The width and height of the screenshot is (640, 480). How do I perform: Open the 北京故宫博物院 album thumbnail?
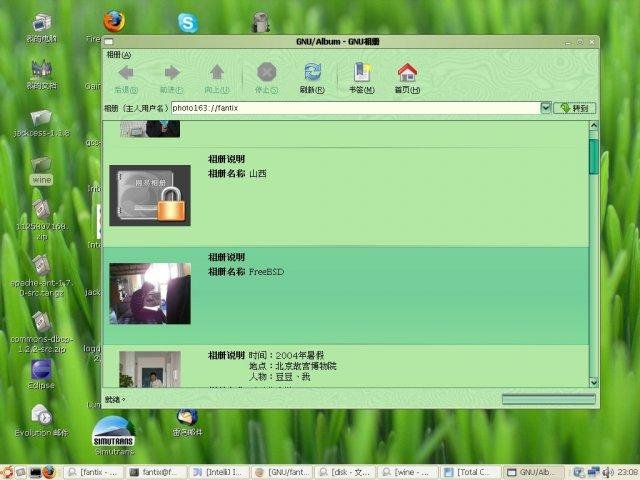tap(150, 369)
